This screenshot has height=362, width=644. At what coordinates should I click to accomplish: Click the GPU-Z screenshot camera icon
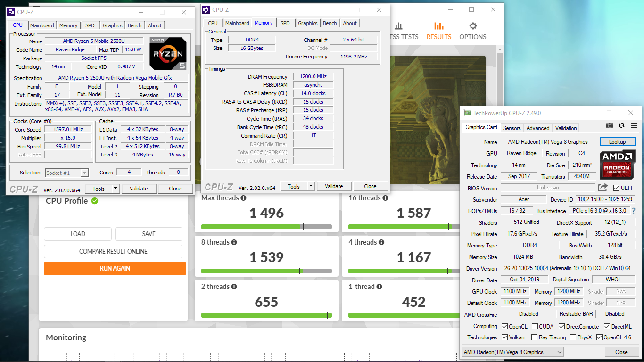click(610, 125)
